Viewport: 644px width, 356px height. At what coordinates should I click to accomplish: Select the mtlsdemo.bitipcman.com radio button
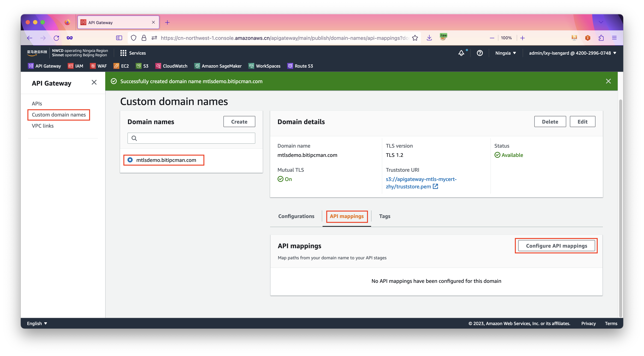130,160
